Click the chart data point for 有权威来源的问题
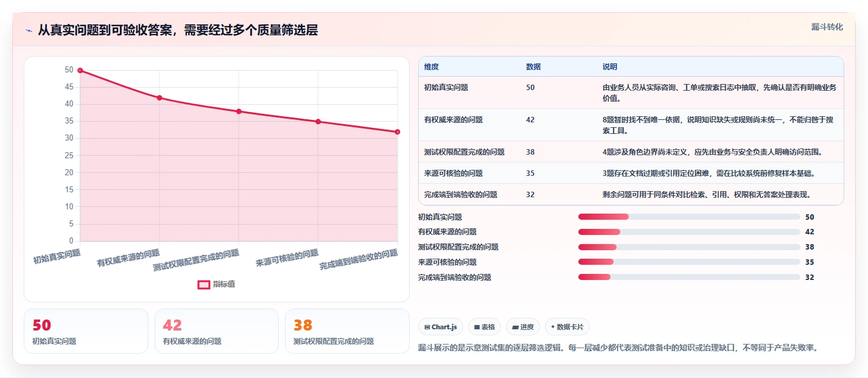Viewport: 868px width, 378px height. [x=159, y=98]
